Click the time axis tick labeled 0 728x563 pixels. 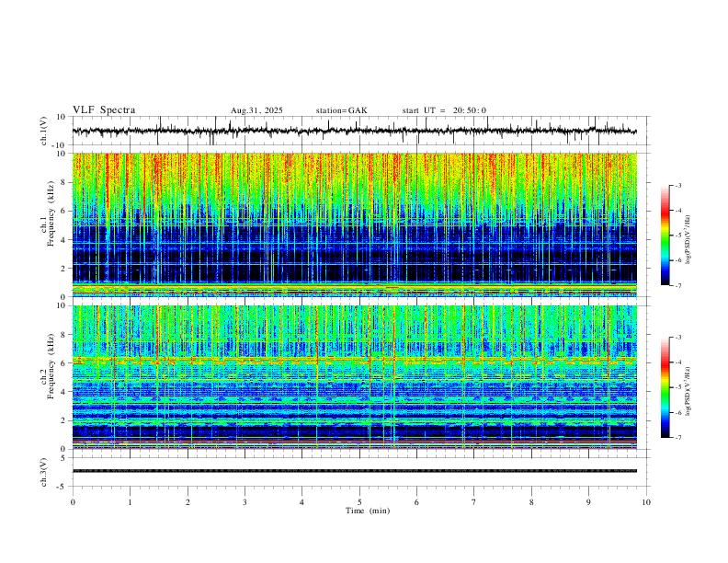pyautogui.click(x=73, y=502)
